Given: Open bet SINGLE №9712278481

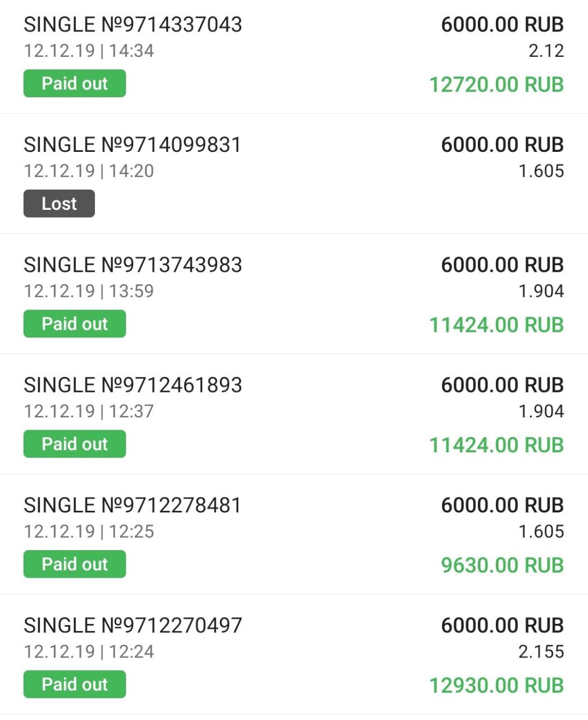Looking at the screenshot, I should click(133, 505).
